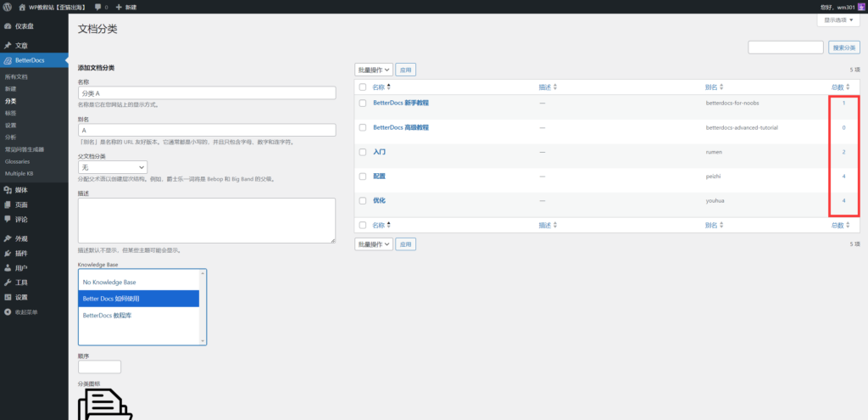Select the BetterDocs sidebar icon
868x420 pixels.
[x=8, y=60]
